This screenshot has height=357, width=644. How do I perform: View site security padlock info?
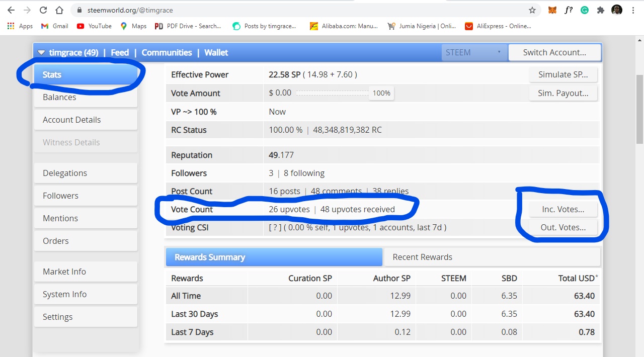(79, 10)
